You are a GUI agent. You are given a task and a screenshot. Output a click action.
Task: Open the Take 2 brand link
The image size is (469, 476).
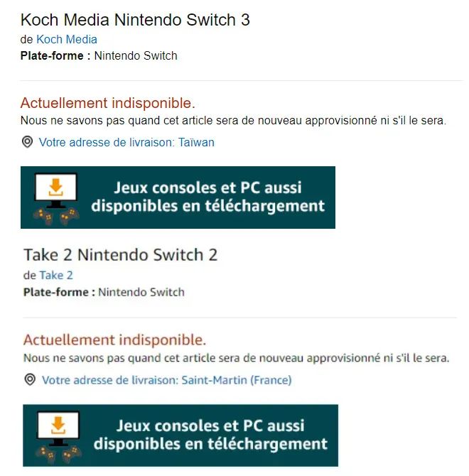[56, 276]
